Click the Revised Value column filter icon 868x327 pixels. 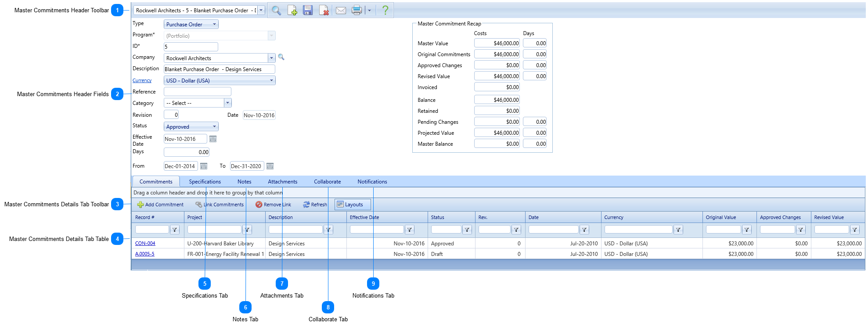click(x=855, y=230)
